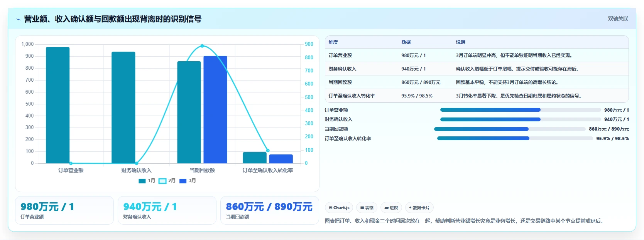Viewport: 644px width, 240px height.
Task: Click the 860万元 / 890万元 value beside progress bar
Action: pos(609,129)
